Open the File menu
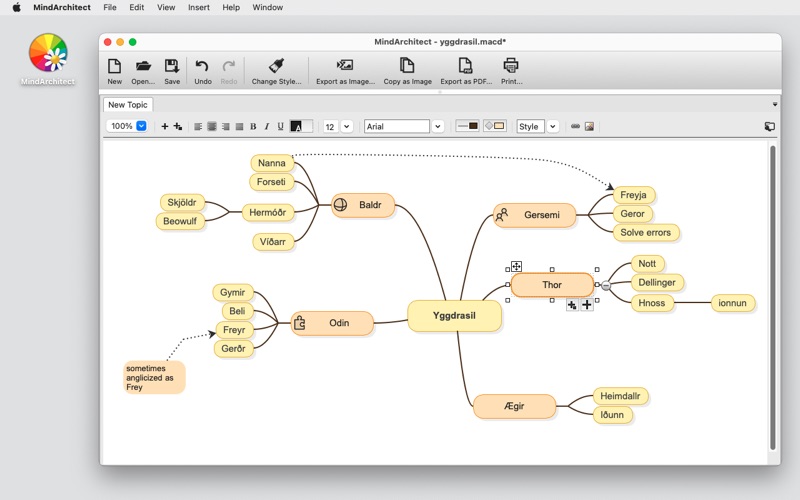 110,7
